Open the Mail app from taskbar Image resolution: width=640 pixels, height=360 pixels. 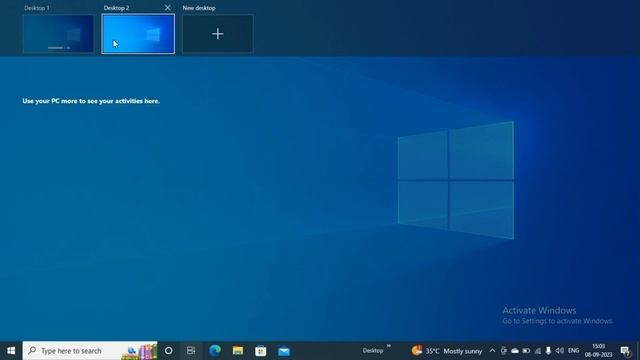click(284, 351)
